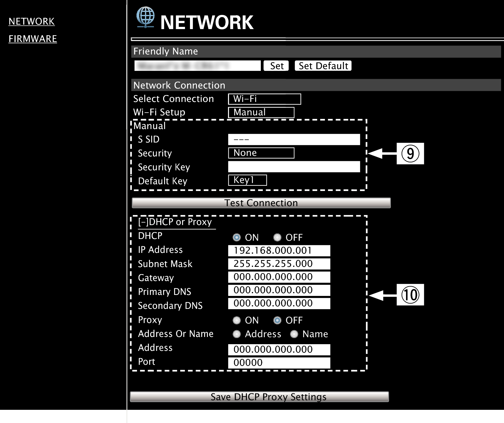Open the Wi-Fi Setup dropdown
This screenshot has height=423, width=504.
(261, 112)
